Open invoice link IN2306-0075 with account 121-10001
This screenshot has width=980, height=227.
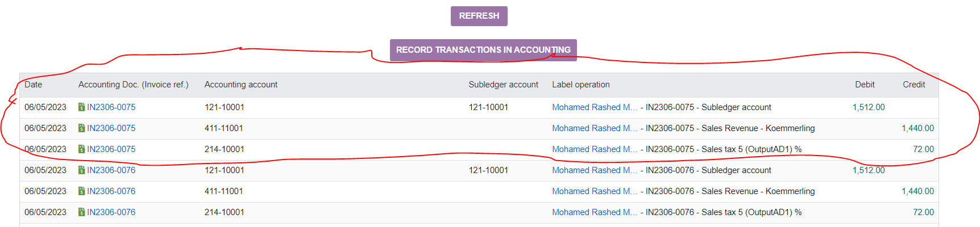[111, 107]
